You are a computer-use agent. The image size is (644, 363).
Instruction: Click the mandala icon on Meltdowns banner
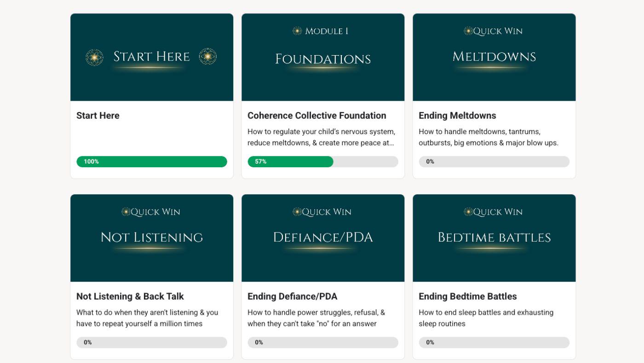(x=468, y=31)
